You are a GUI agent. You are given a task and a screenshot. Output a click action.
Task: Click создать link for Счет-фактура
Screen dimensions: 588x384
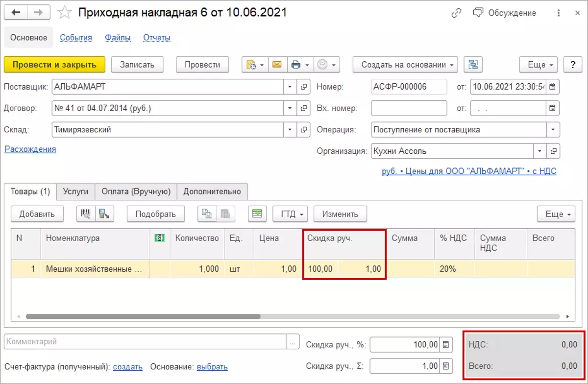(127, 366)
